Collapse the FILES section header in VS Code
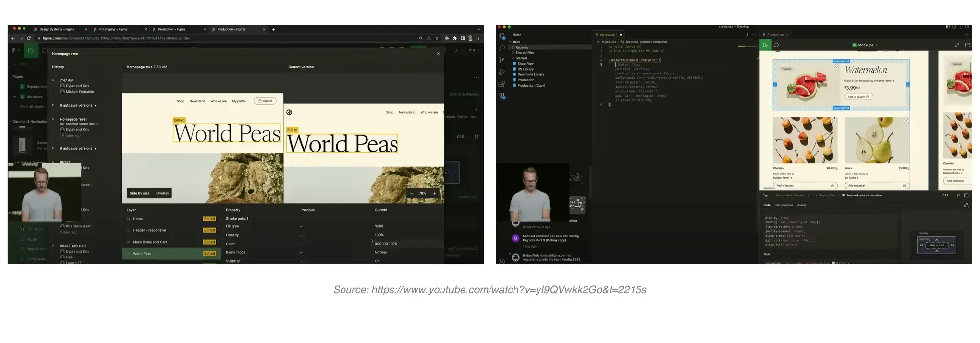The height and width of the screenshot is (343, 980). (551, 42)
